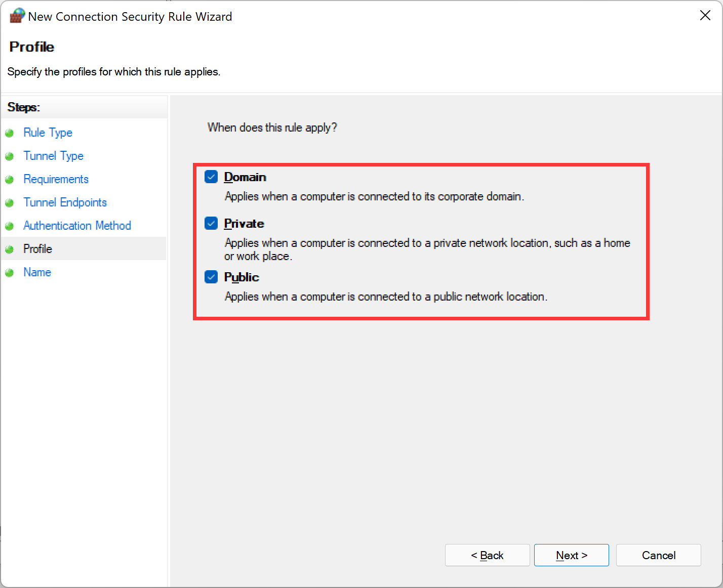723x588 pixels.
Task: Go to the Name step link
Action: [x=37, y=272]
